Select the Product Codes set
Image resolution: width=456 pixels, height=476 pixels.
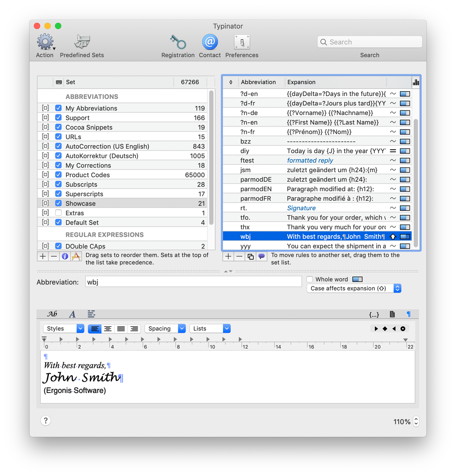[123, 175]
